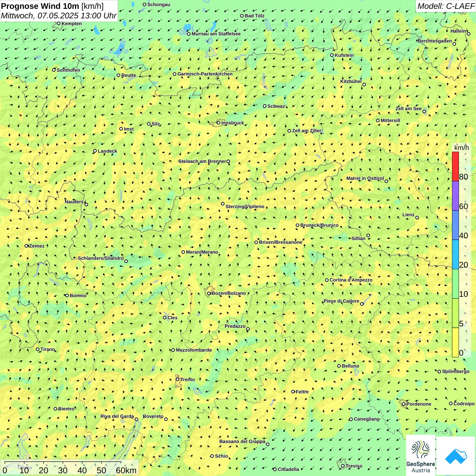Click the 'Bassano del Grappa' label
This screenshot has height=476, width=476.
tap(242, 441)
